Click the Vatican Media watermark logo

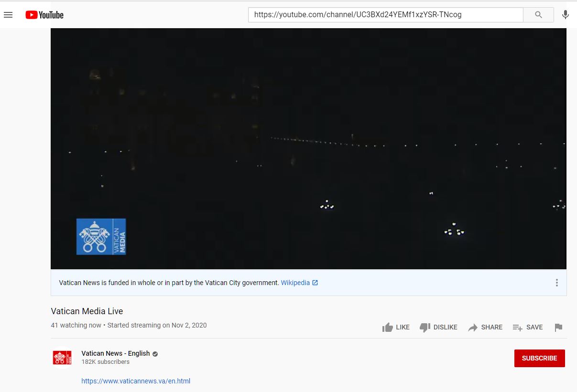coord(101,236)
